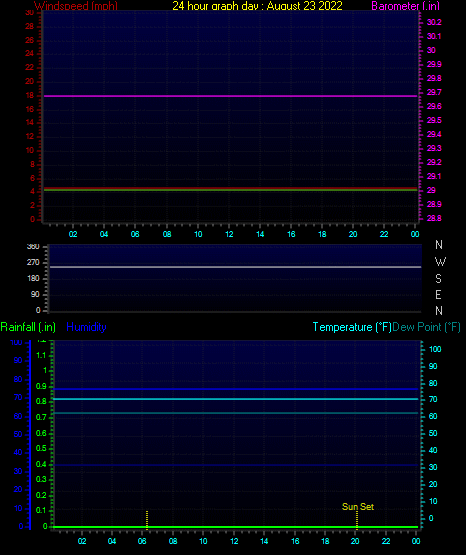Click "06" on the top chart time axis
The width and height of the screenshot is (466, 555).
coord(135,234)
